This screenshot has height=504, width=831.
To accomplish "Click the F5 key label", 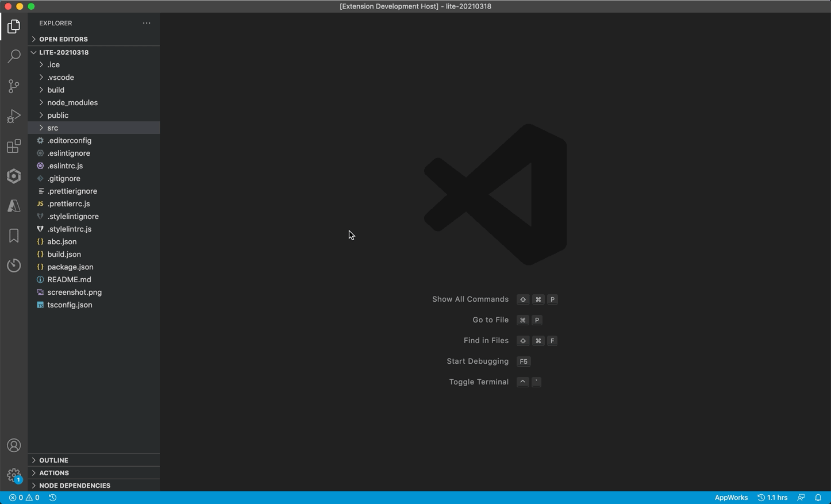I will pos(524,361).
